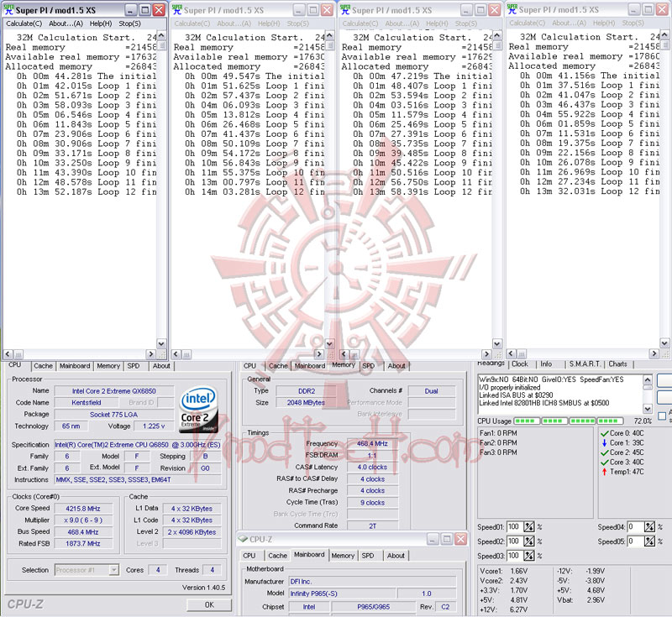The image size is (672, 617).
Task: Click Speed04 value field in SpeedFan
Action: (635, 526)
